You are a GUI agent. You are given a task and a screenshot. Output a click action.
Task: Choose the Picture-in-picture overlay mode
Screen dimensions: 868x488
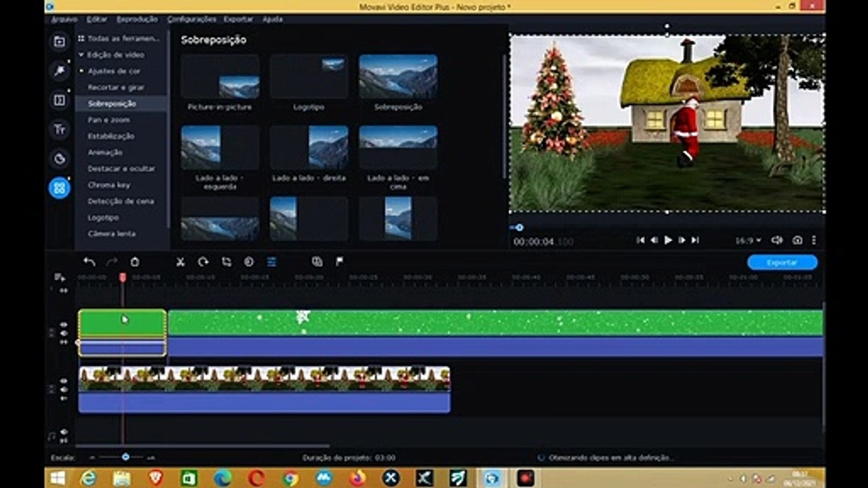220,77
